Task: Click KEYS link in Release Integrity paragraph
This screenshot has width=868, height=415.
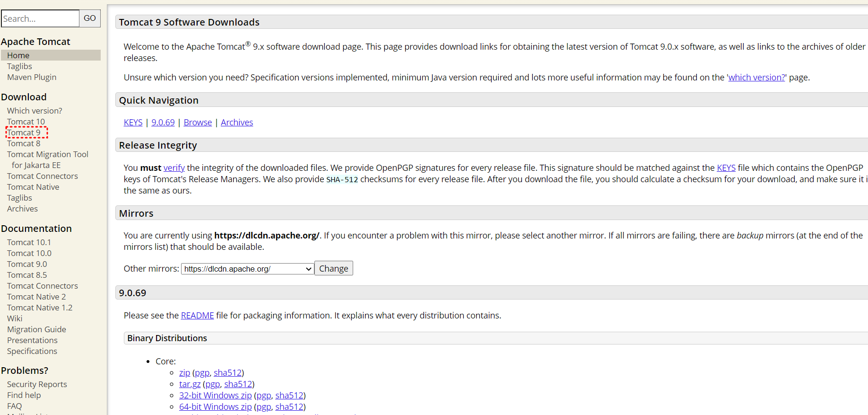Action: coord(726,168)
